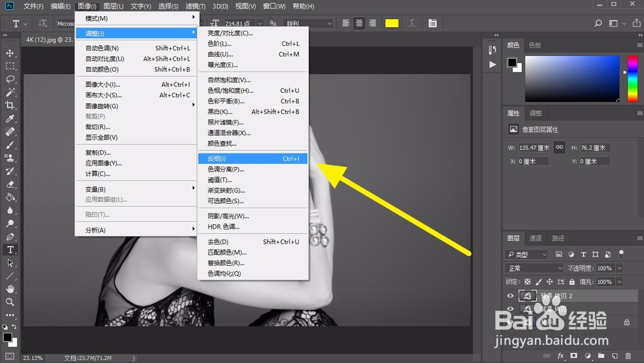
Task: Select the Path Selection tool
Action: 10,262
